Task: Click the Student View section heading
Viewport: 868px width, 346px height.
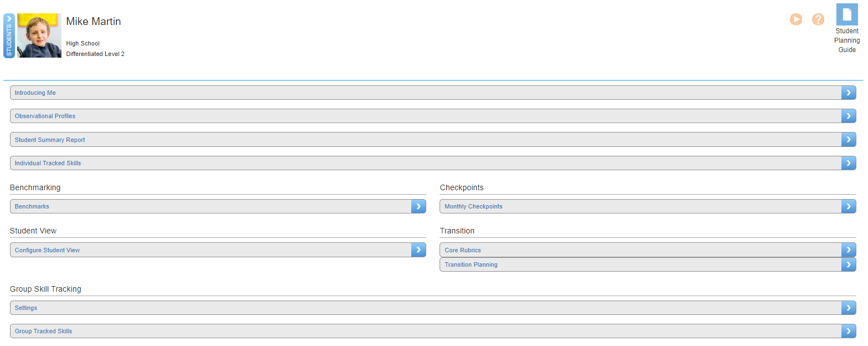Action: (x=33, y=231)
